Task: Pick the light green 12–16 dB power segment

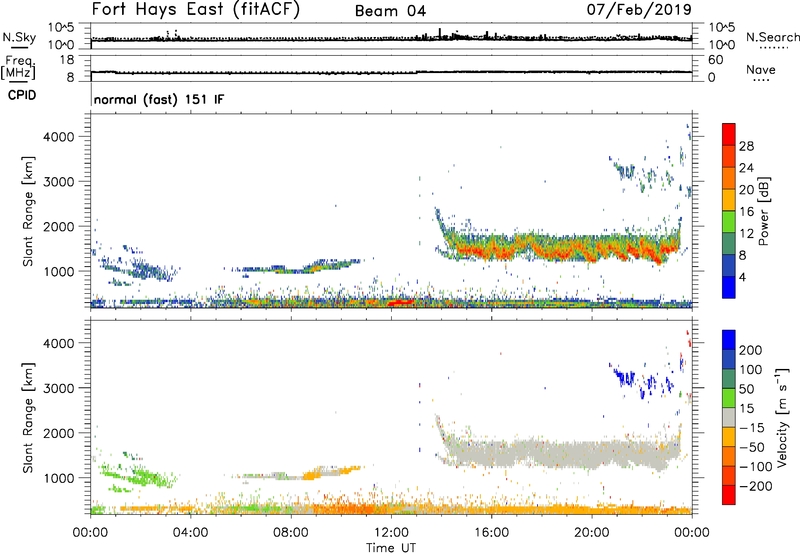Action: (x=729, y=222)
